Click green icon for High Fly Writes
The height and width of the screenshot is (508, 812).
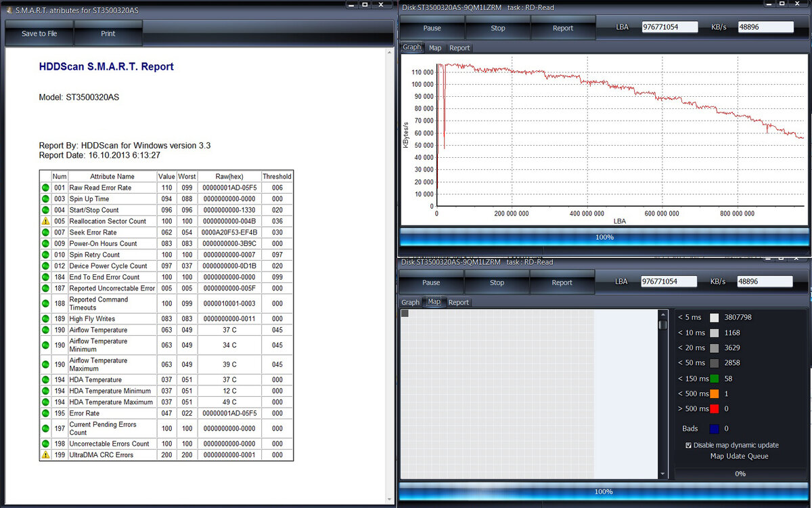[x=45, y=318]
